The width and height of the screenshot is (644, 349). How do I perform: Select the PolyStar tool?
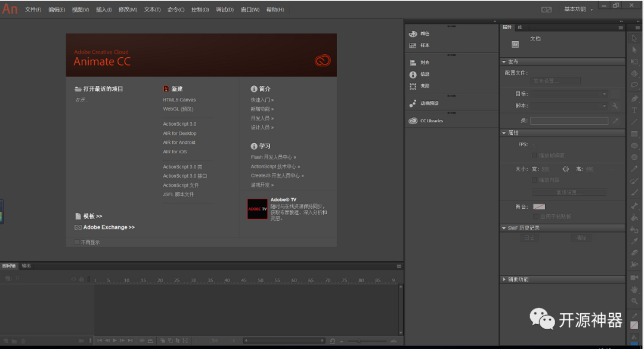point(634,157)
